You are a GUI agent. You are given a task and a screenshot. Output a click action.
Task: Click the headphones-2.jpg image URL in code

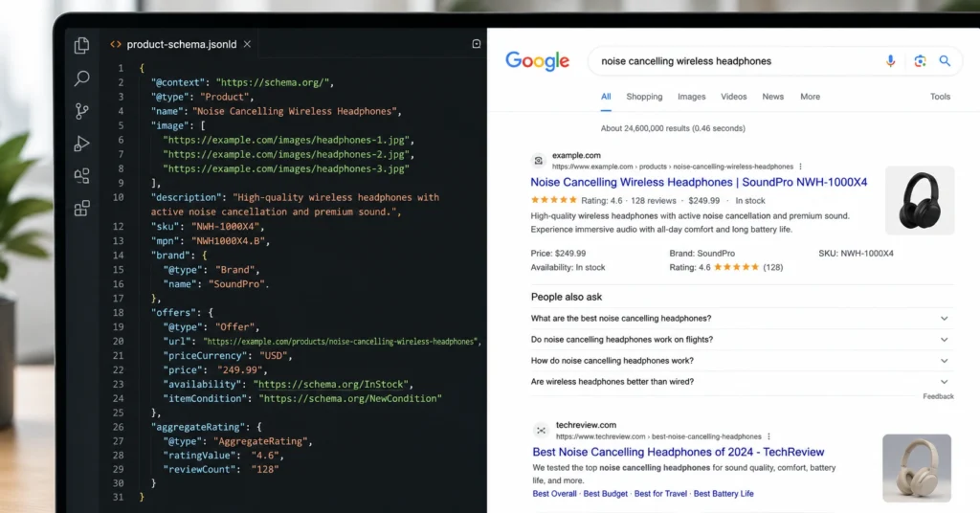(x=288, y=154)
